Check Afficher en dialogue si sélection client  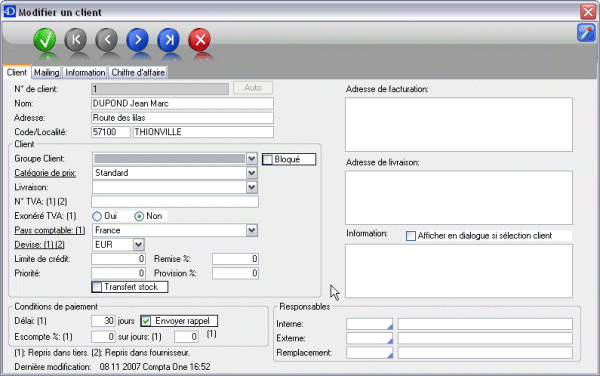(411, 236)
